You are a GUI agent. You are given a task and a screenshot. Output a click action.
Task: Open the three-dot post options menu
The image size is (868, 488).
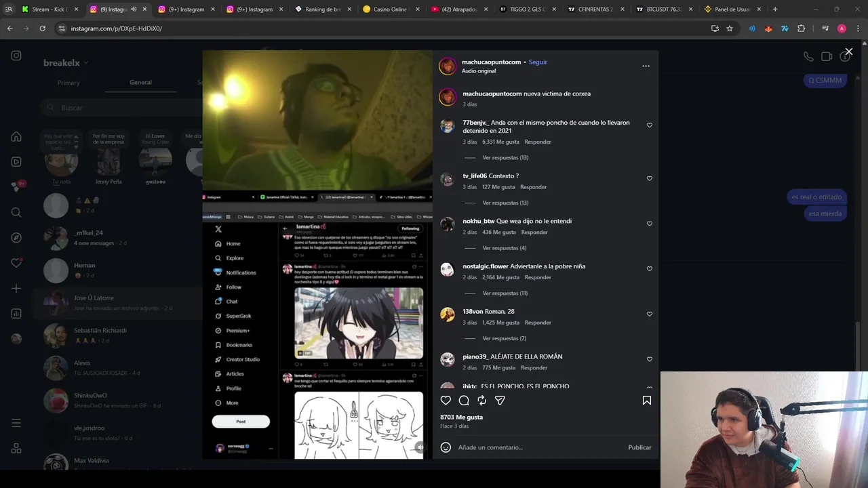coord(646,66)
